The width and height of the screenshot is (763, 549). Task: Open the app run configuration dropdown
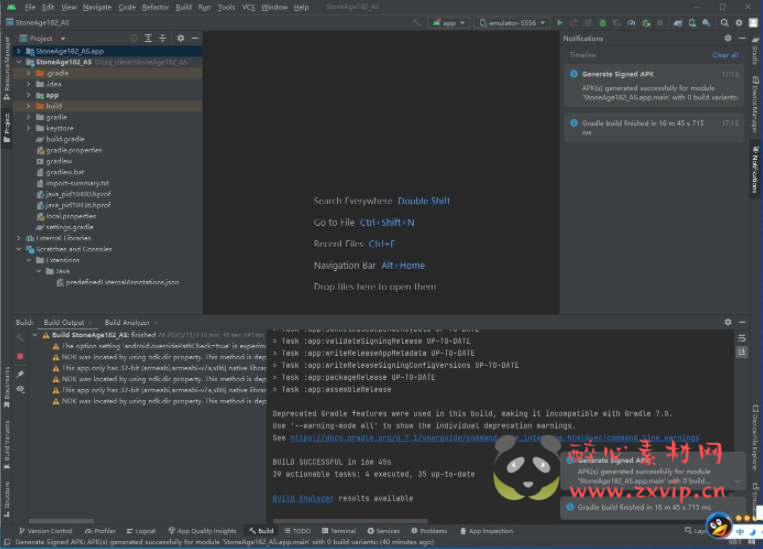click(449, 22)
